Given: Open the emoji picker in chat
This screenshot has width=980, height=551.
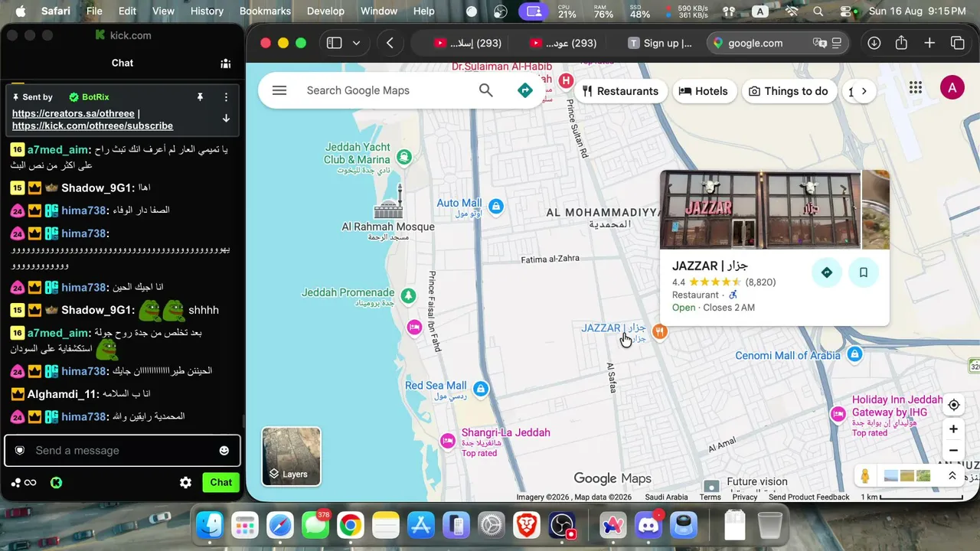Looking at the screenshot, I should (x=224, y=451).
